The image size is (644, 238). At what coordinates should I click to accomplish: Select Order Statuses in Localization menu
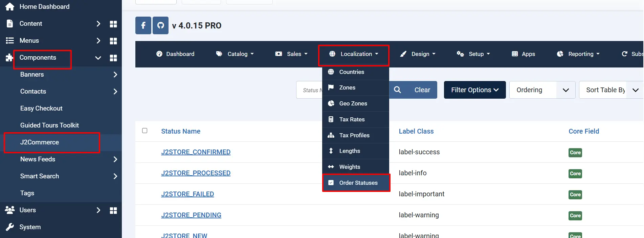point(356,183)
